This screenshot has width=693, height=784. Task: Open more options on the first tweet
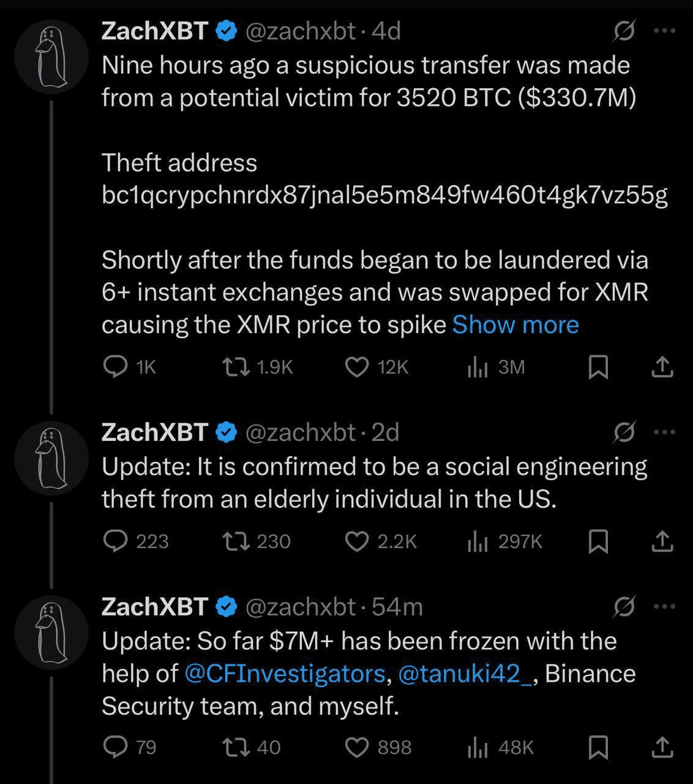pos(664,31)
